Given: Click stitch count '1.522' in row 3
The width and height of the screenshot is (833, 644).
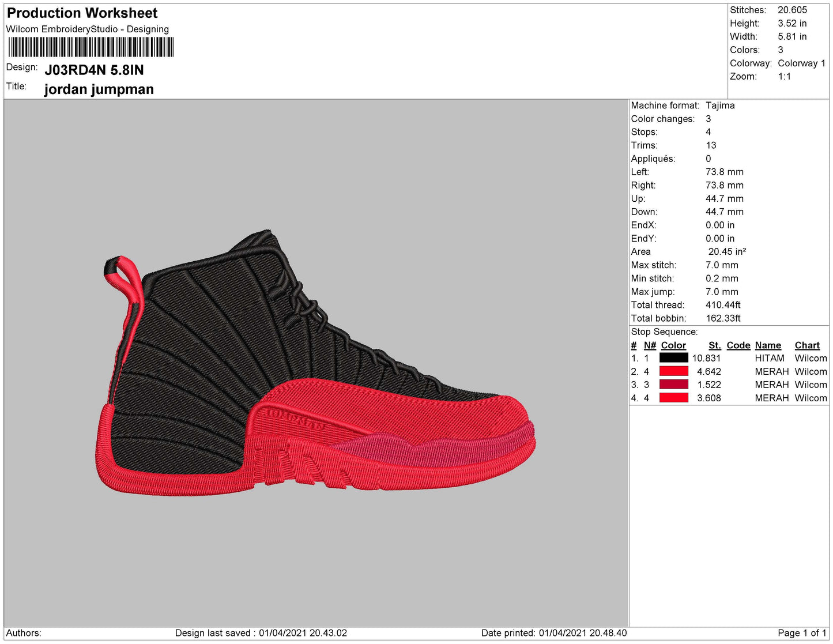Looking at the screenshot, I should pyautogui.click(x=709, y=385).
